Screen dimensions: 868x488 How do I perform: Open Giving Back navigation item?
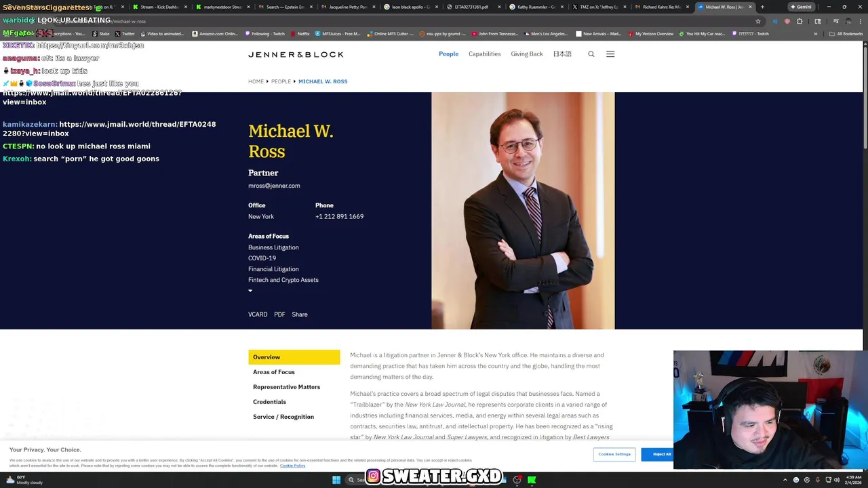click(x=527, y=54)
